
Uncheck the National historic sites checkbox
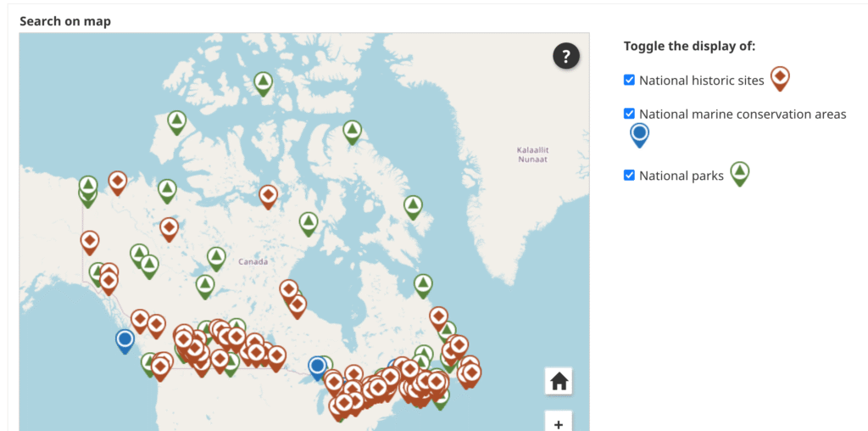click(629, 80)
